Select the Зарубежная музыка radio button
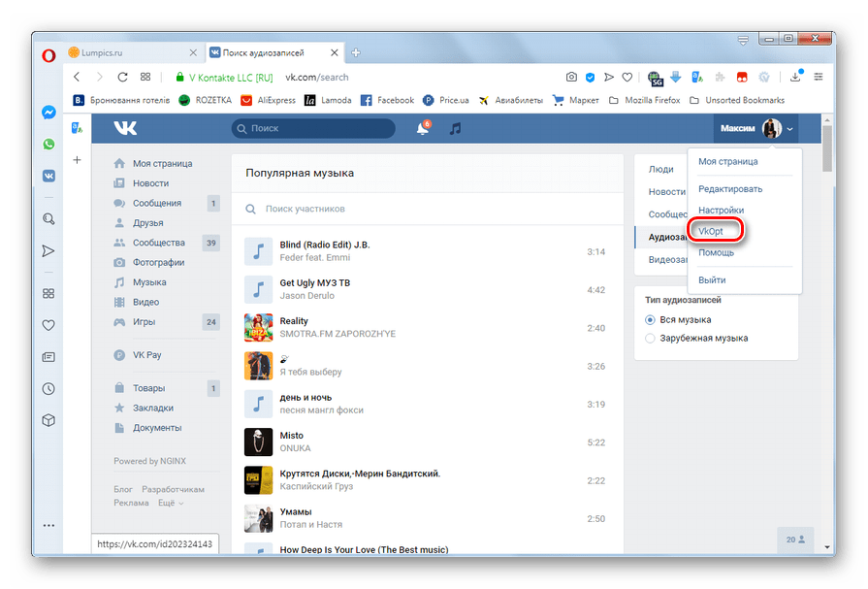Viewport: 868px width, 589px height. coord(650,338)
